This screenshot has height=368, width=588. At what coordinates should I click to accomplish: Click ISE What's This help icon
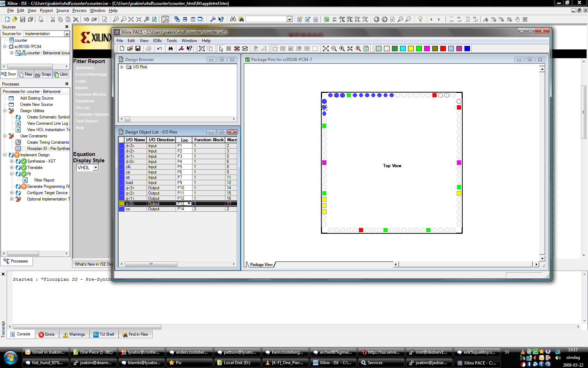[221, 19]
